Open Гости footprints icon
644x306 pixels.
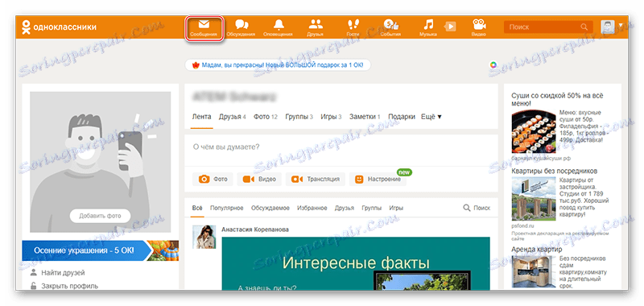[x=353, y=27]
